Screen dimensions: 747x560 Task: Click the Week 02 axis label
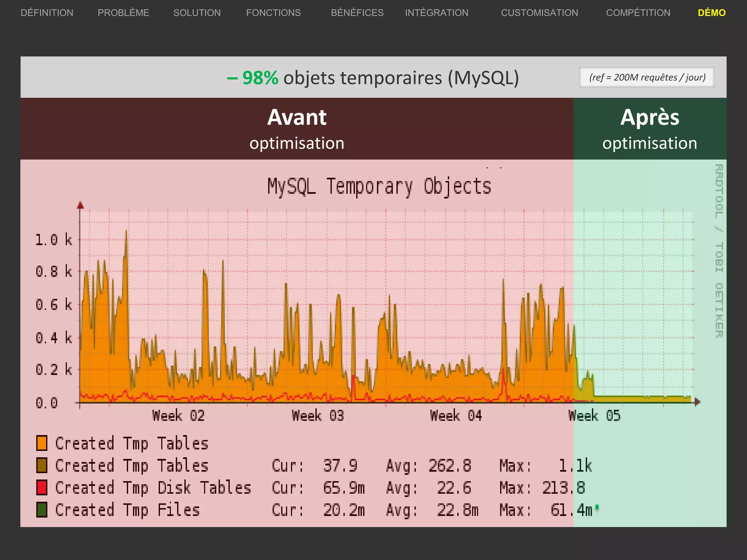coord(178,416)
